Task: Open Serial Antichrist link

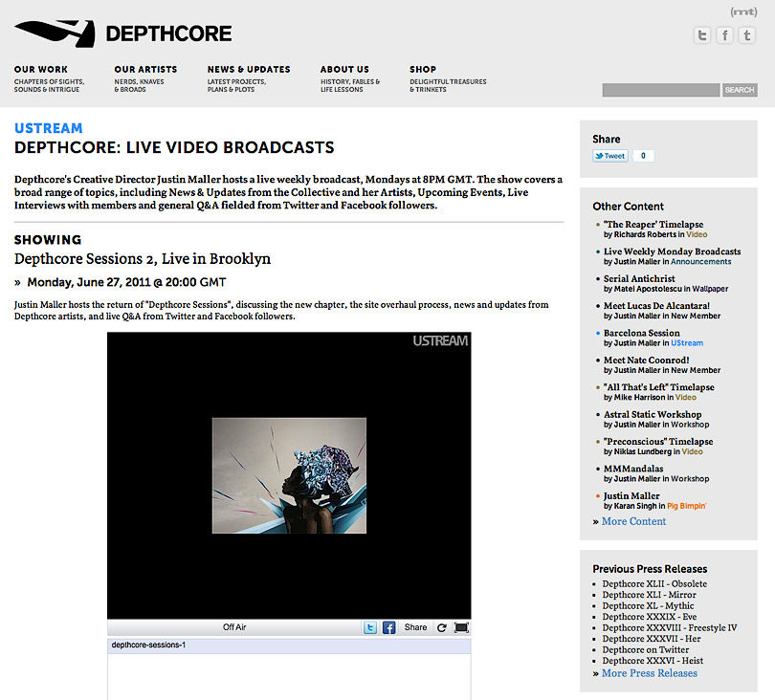Action: (x=639, y=278)
